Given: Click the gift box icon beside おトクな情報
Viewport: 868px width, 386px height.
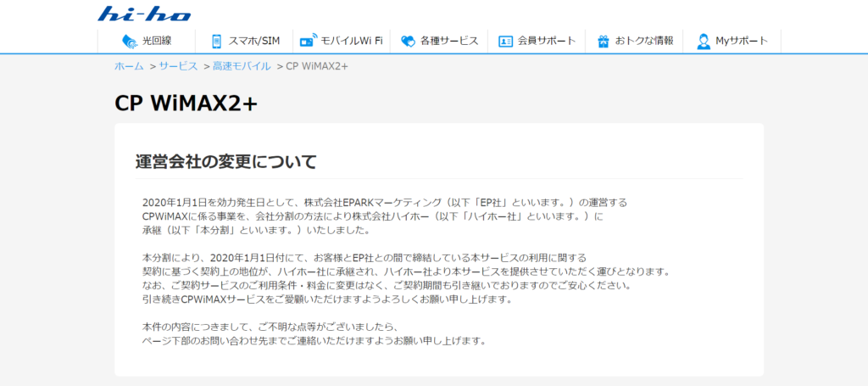Looking at the screenshot, I should pyautogui.click(x=604, y=41).
